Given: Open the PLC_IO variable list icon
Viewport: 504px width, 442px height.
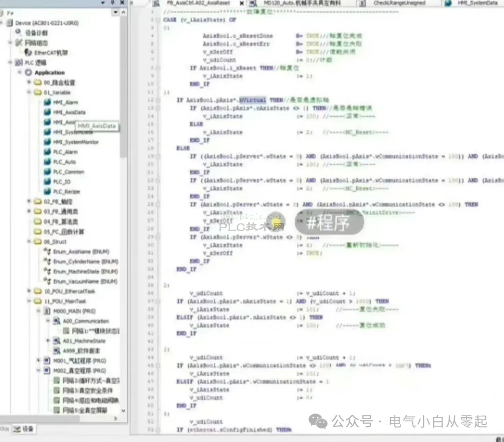Looking at the screenshot, I should pyautogui.click(x=47, y=182).
